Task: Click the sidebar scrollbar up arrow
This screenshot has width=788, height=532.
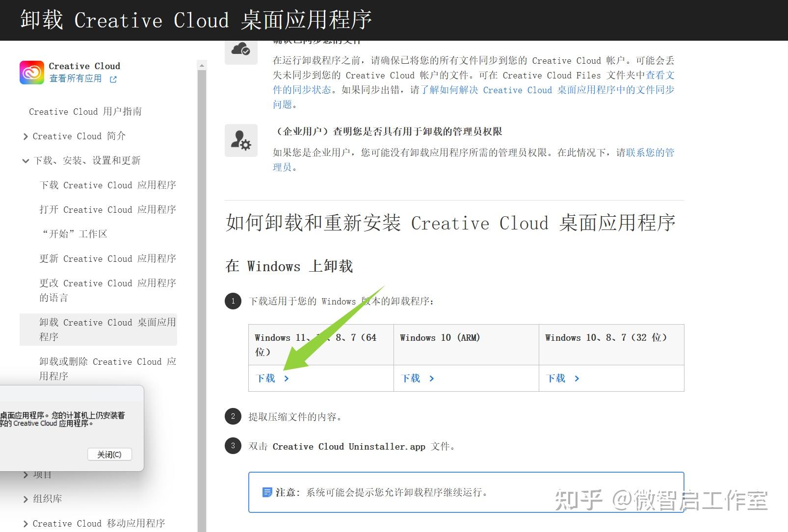Action: click(x=202, y=65)
